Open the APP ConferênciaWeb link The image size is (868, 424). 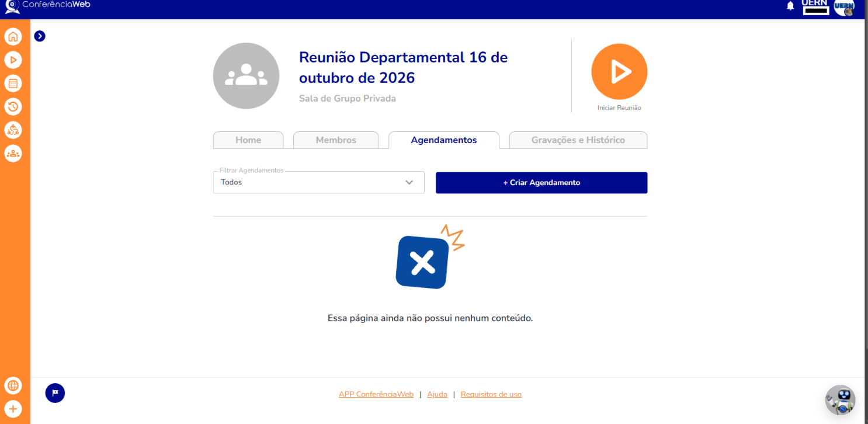click(x=376, y=394)
